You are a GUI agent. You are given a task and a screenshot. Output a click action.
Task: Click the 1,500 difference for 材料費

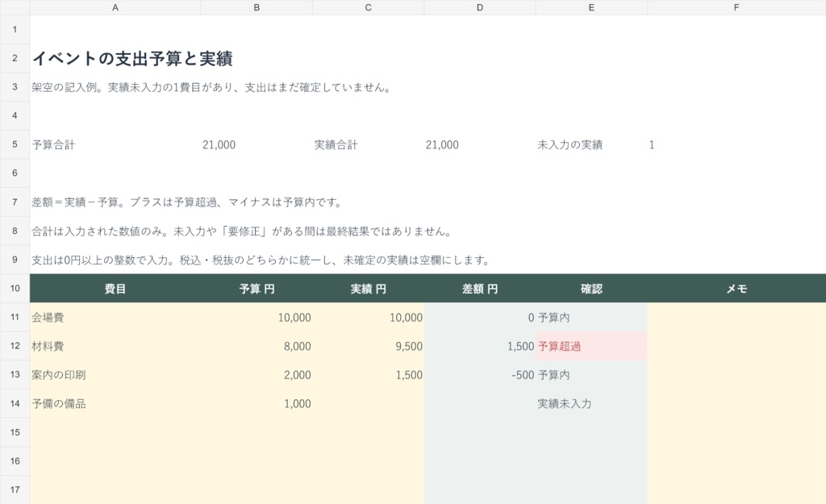[x=480, y=346]
